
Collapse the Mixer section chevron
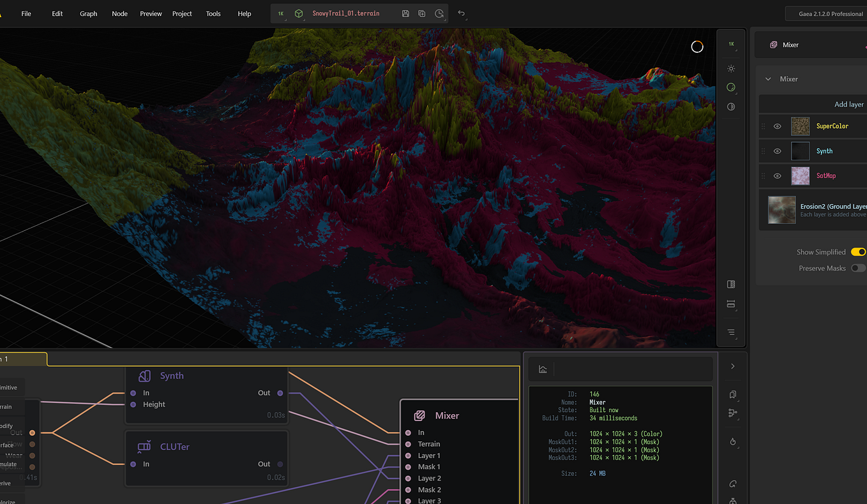click(x=768, y=79)
